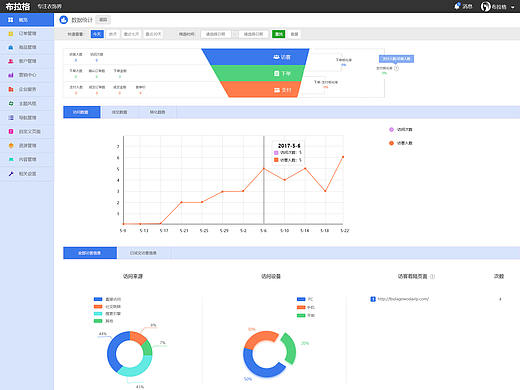Select the active blue first chart tab
Image resolution: width=520 pixels, height=390 pixels.
[x=82, y=112]
